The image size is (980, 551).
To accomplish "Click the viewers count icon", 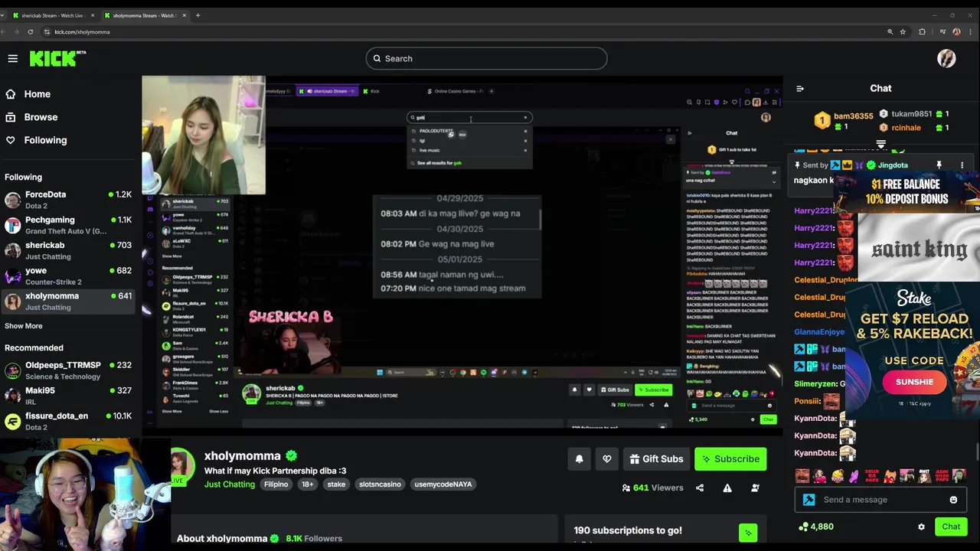I will 626,487.
